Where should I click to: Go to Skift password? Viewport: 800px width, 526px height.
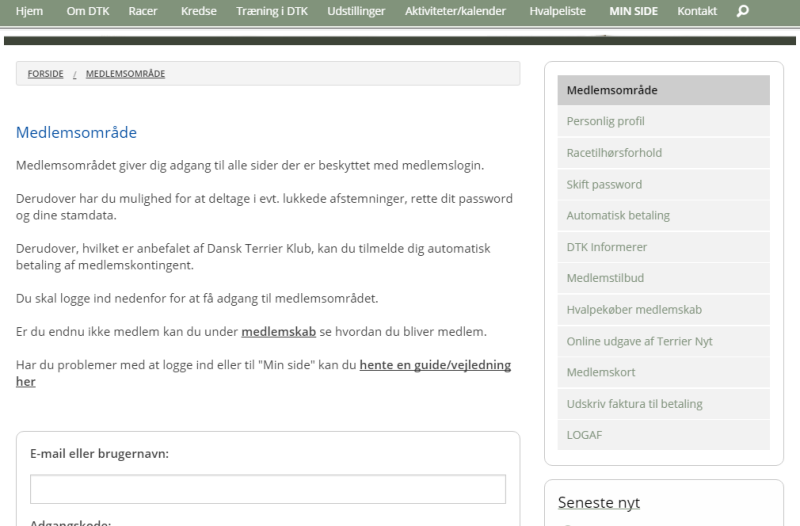(x=663, y=185)
